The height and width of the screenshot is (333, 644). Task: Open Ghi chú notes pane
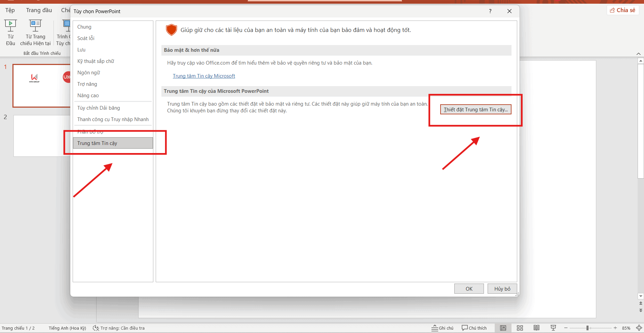tap(443, 328)
